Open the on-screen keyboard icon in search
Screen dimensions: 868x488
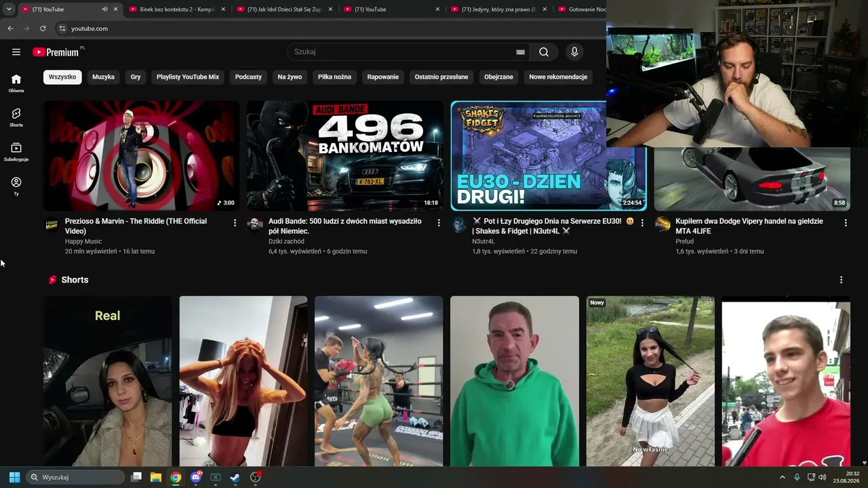(x=520, y=52)
